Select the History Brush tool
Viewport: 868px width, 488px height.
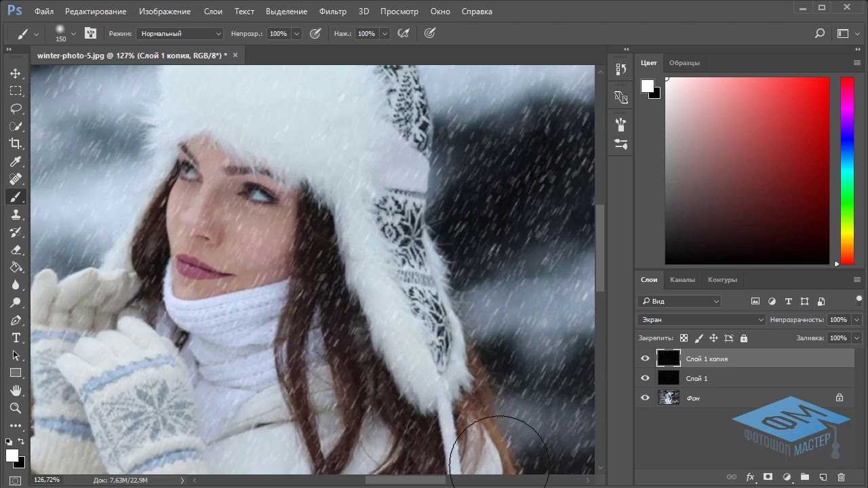point(16,232)
